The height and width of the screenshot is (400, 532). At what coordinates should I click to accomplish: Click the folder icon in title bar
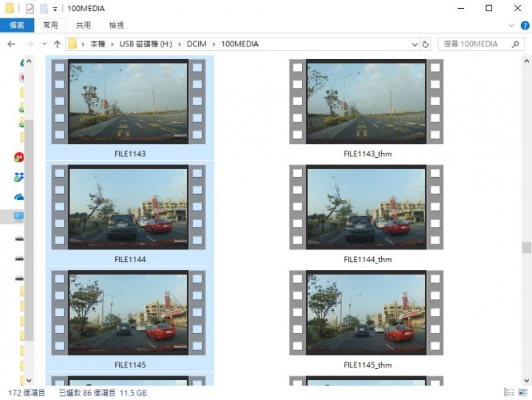[x=10, y=8]
